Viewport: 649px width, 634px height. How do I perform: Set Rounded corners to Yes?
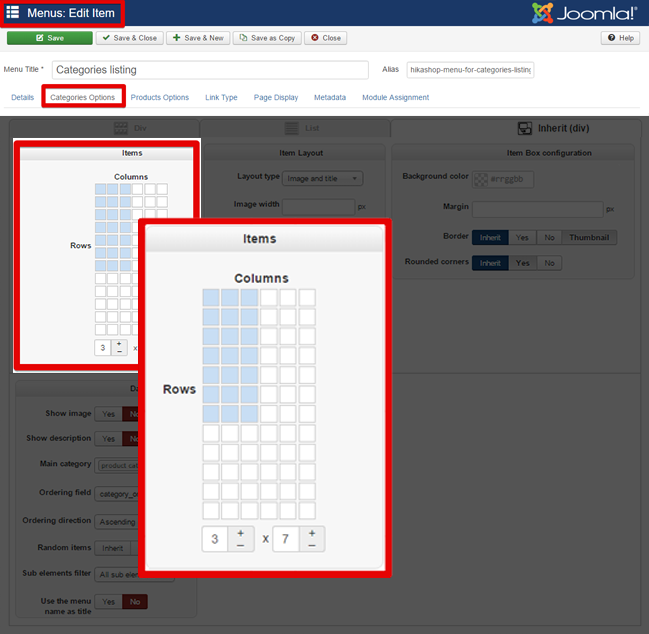[522, 263]
